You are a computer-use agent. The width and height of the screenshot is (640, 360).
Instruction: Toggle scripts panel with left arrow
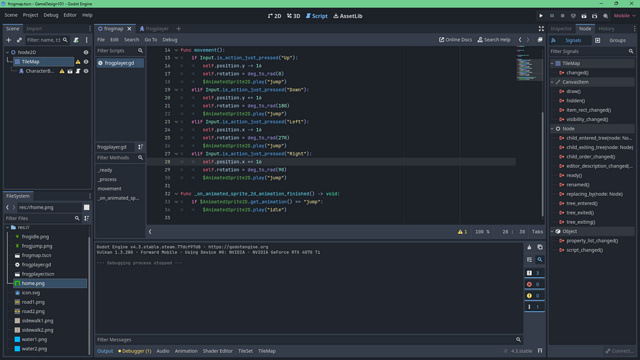click(x=150, y=232)
